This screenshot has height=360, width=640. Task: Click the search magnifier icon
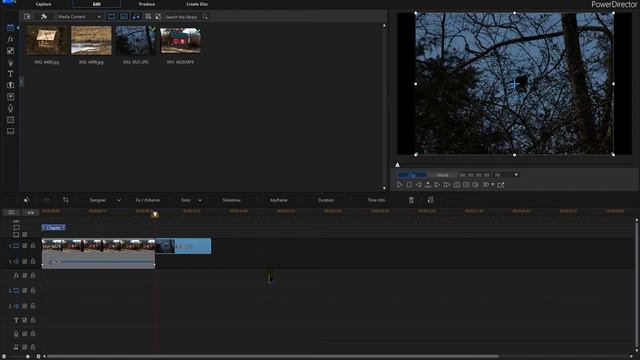pyautogui.click(x=205, y=17)
